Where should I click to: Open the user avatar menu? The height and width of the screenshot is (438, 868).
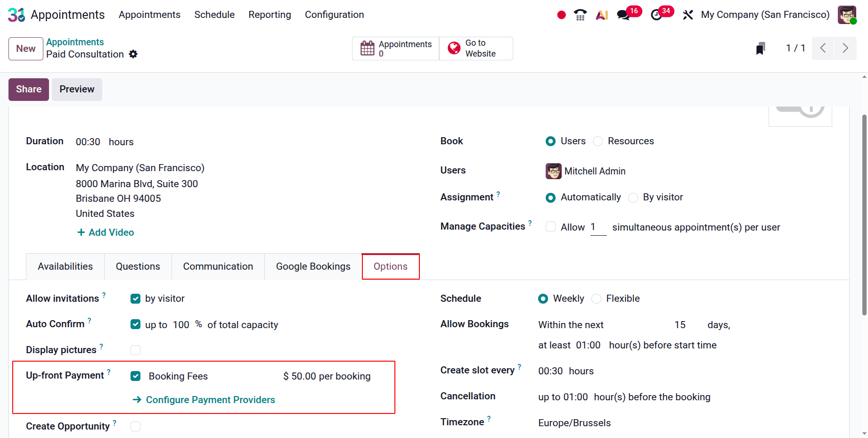(x=847, y=15)
